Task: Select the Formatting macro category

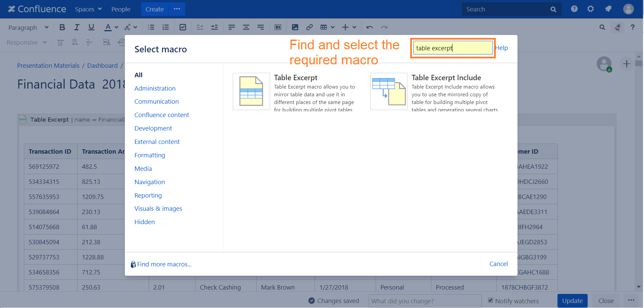Action: (x=150, y=155)
